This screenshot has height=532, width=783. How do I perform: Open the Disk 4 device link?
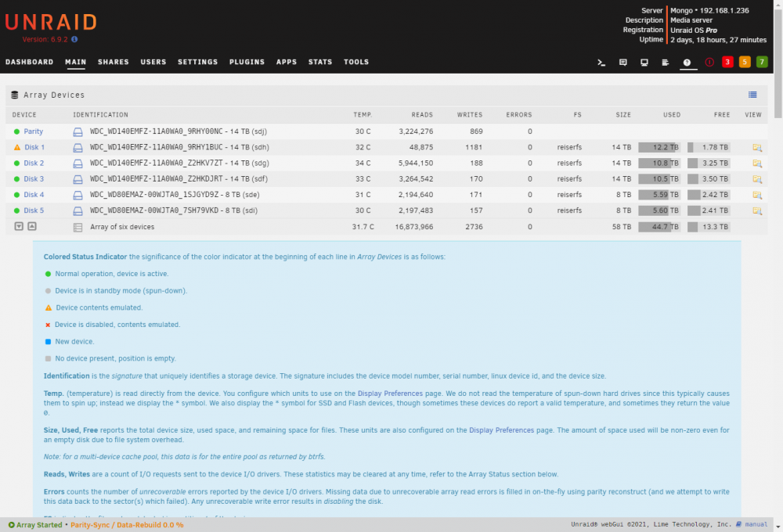(34, 195)
